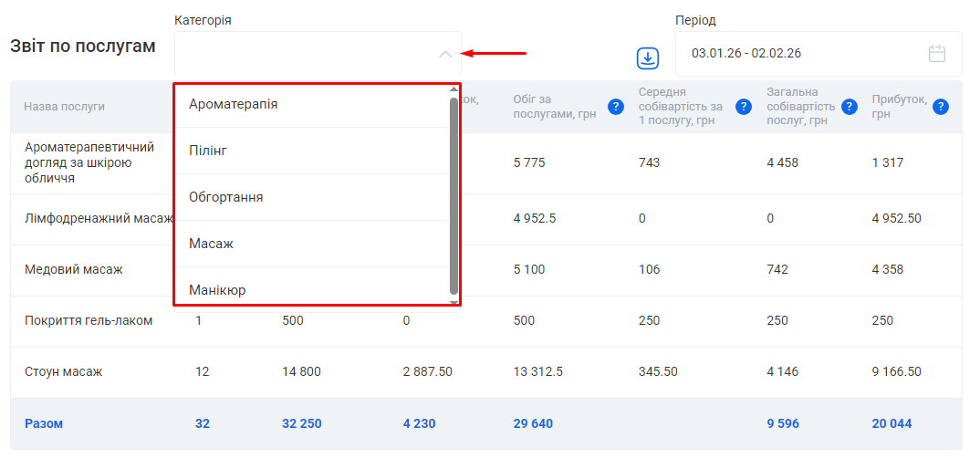The height and width of the screenshot is (469, 980).
Task: Select Обгортання category option
Action: tap(226, 197)
